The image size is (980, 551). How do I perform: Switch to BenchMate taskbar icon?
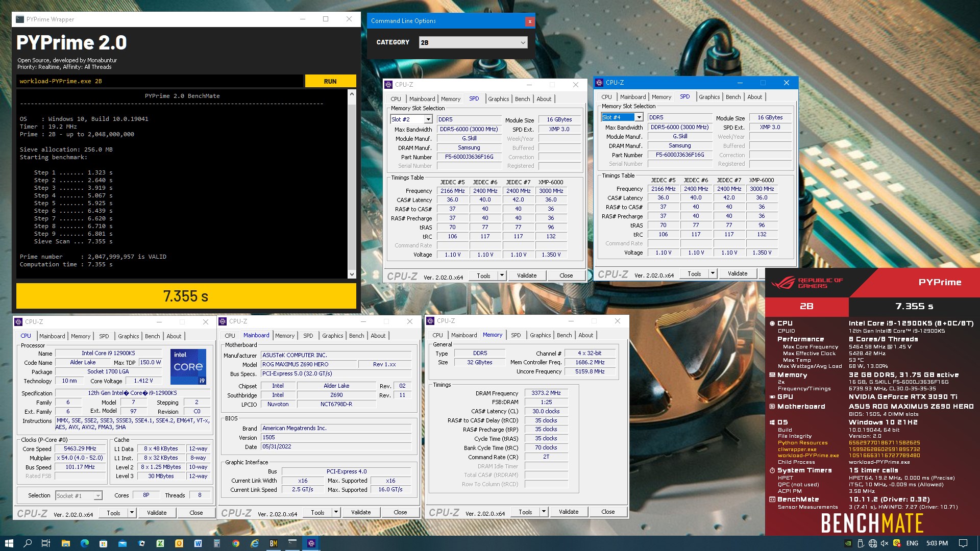point(274,543)
